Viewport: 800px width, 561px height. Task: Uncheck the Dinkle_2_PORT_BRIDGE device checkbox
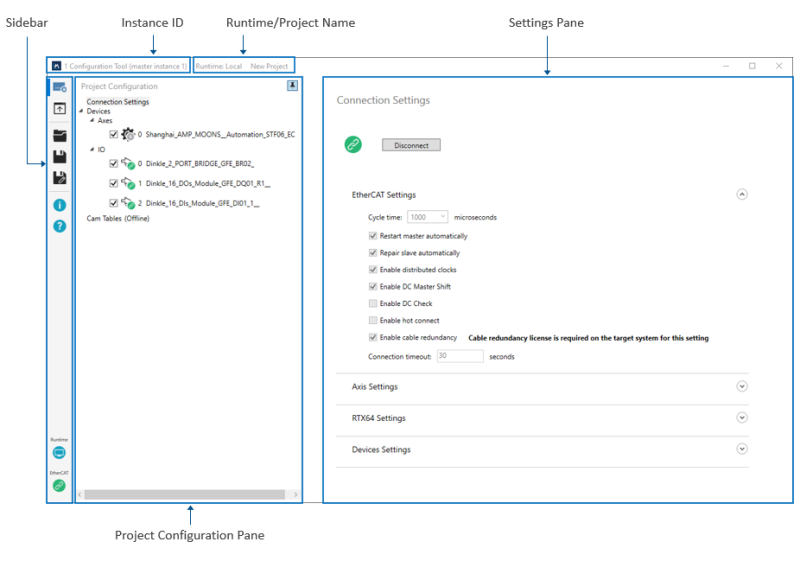click(114, 163)
